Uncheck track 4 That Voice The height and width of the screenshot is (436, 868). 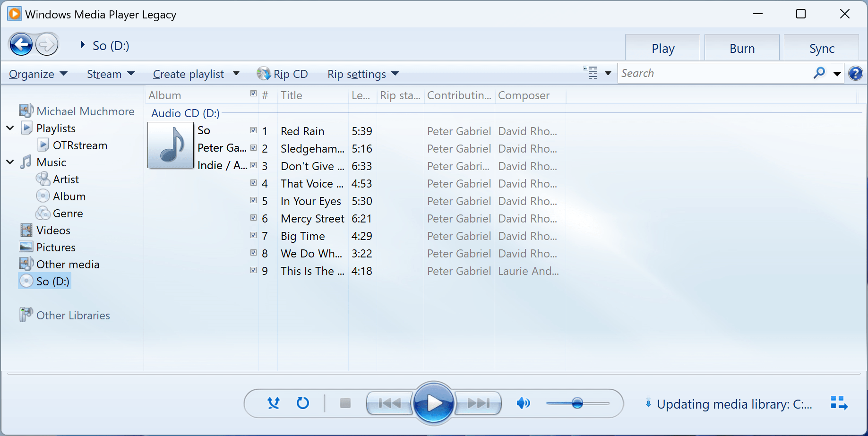tap(254, 183)
